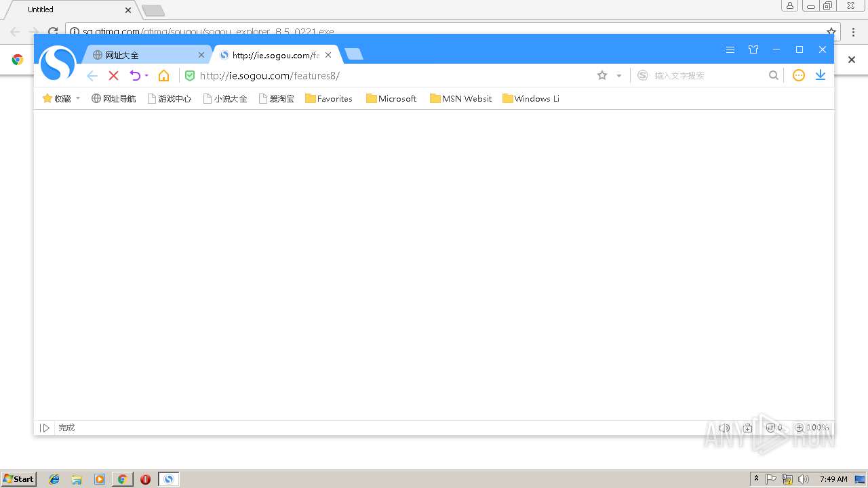Image resolution: width=868 pixels, height=488 pixels.
Task: Click the system tray volume icon
Action: click(x=804, y=479)
